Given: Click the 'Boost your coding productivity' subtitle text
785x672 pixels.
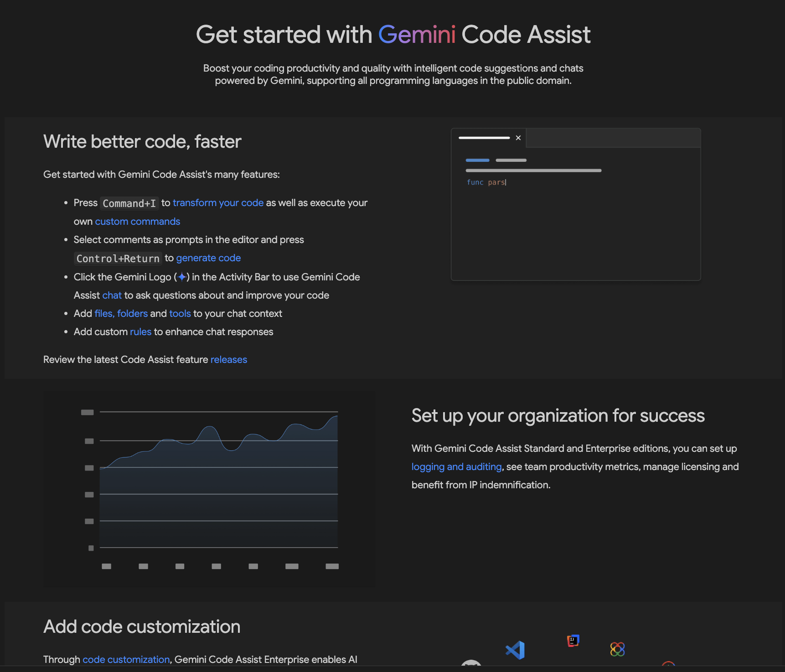Looking at the screenshot, I should click(x=393, y=74).
